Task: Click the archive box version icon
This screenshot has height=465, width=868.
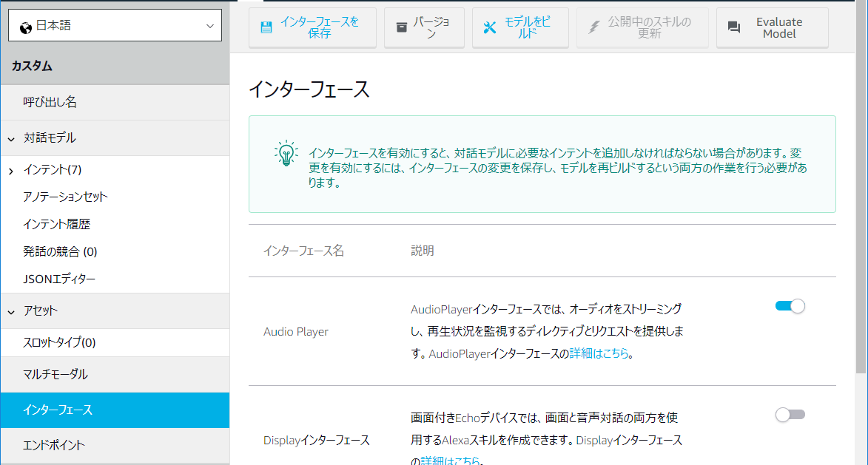Action: 402,27
